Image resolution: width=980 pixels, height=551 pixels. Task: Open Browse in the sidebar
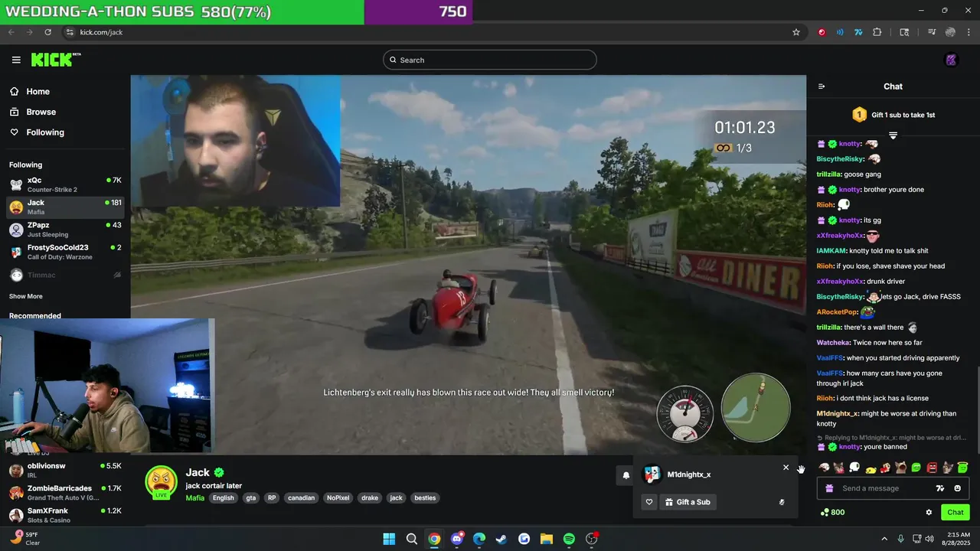(x=34, y=112)
